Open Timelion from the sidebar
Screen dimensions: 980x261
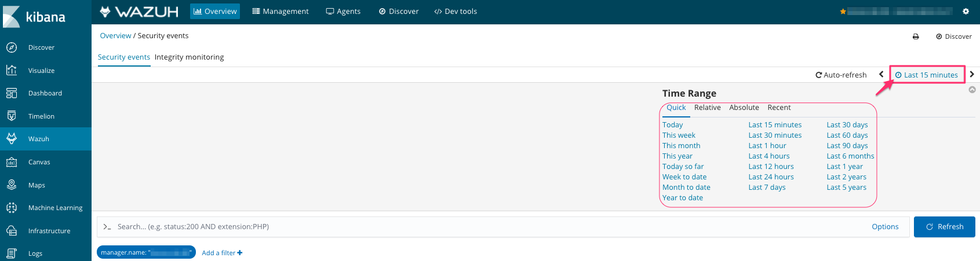pyautogui.click(x=12, y=116)
